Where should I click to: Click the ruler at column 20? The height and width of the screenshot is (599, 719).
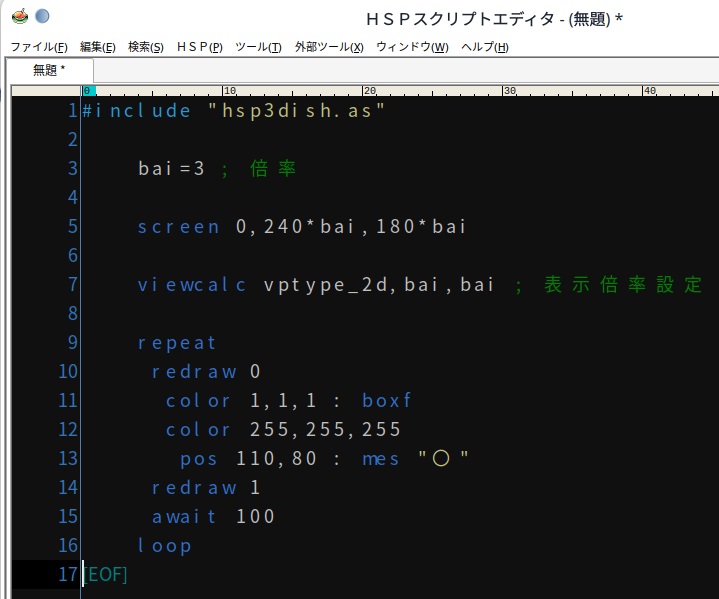(369, 91)
